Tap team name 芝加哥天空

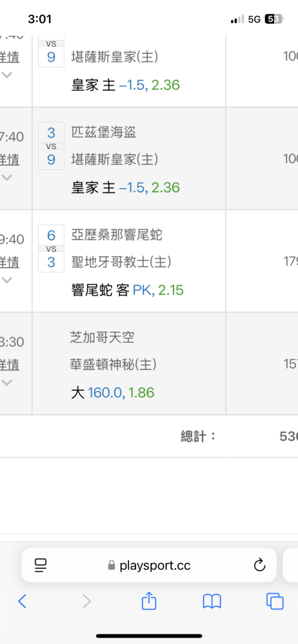(103, 337)
